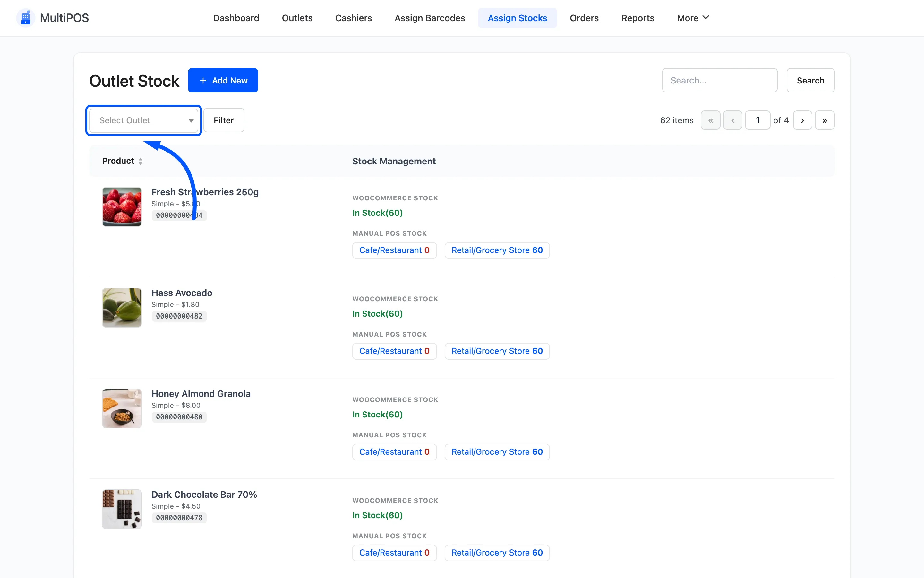
Task: Open Hass Avocado product thumbnail
Action: coord(121,307)
